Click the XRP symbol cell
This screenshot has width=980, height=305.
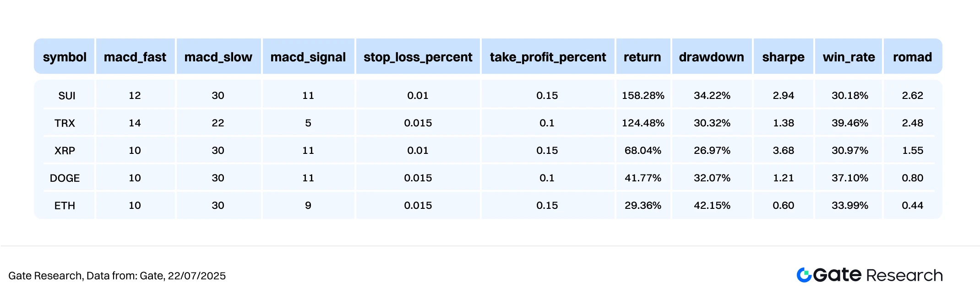point(65,151)
